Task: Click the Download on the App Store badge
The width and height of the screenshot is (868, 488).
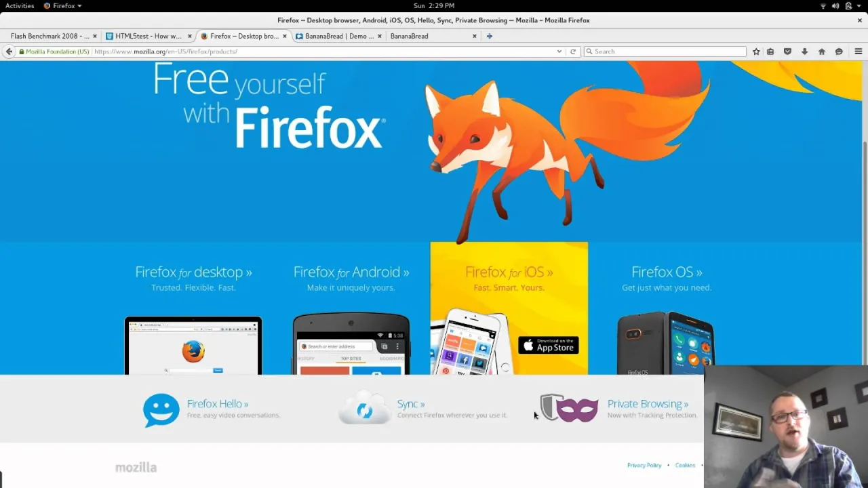Action: coord(549,345)
